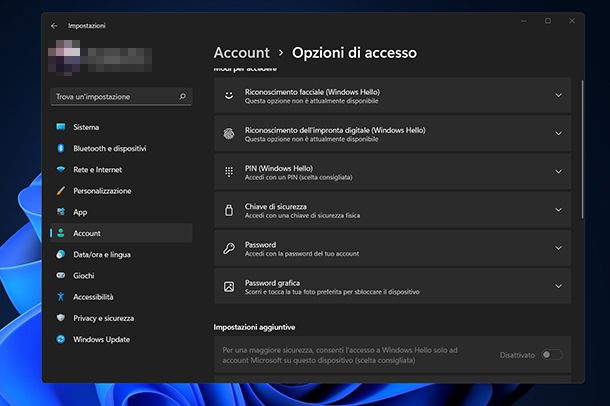Click Disattivato toggle label
610x406 pixels.
pyautogui.click(x=517, y=355)
